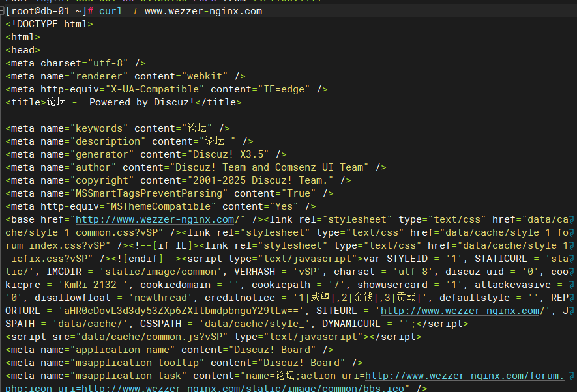Click the 'cookiepath' variable name
Screen dimensions: 577x392
click(281, 285)
